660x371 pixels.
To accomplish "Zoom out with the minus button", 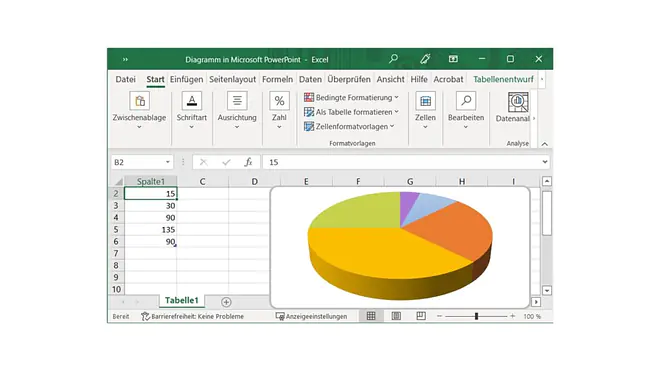I will pyautogui.click(x=439, y=316).
